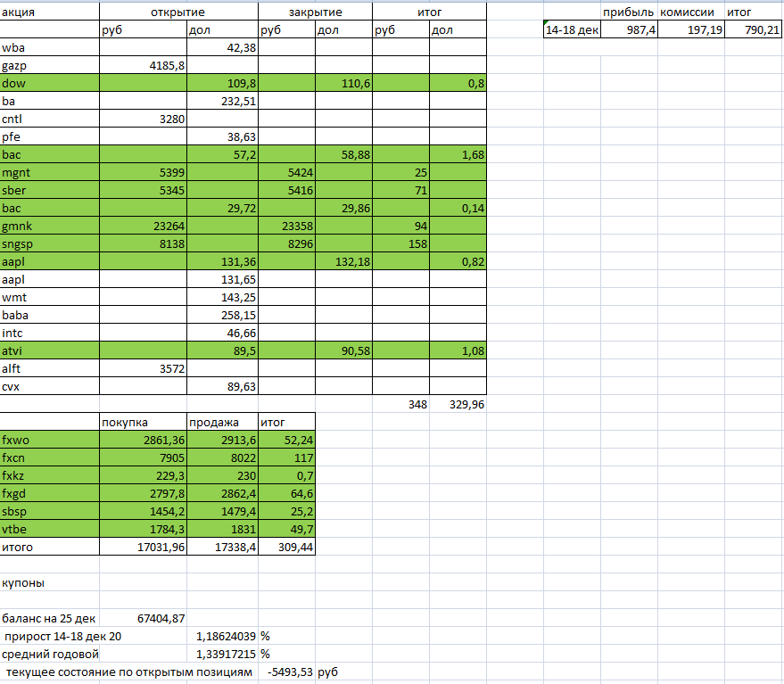Select the fxwo result 52,24
Viewport: 784px width, 684px height.
coord(286,440)
